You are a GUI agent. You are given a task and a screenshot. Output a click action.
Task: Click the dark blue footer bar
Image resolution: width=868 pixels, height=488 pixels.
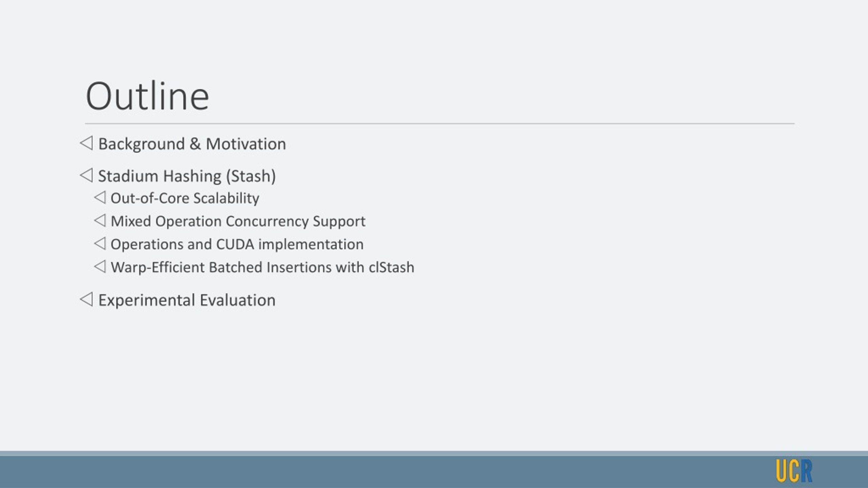[434, 472]
